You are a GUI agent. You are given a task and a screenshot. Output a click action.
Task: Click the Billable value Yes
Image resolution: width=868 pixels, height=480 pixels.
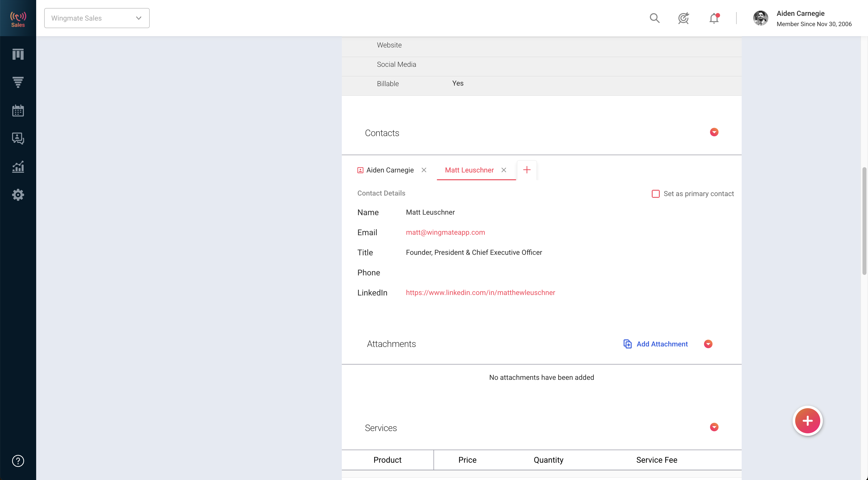coord(458,83)
